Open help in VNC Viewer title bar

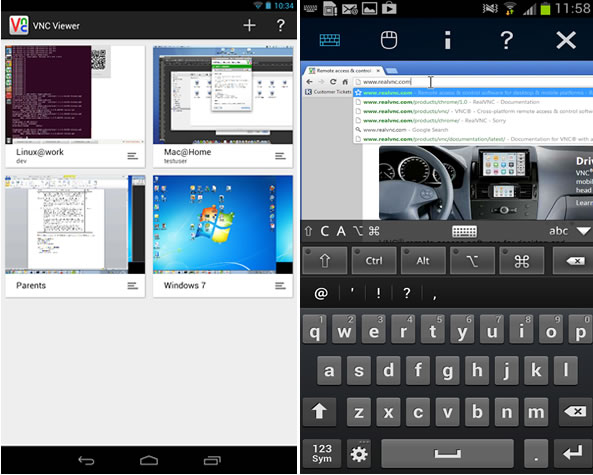coord(281,25)
